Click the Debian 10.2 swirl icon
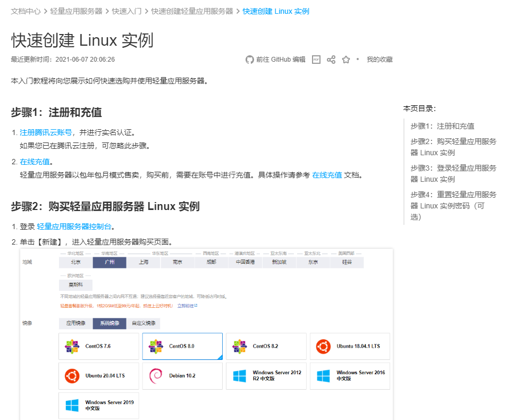The height and width of the screenshot is (420, 506). click(156, 376)
